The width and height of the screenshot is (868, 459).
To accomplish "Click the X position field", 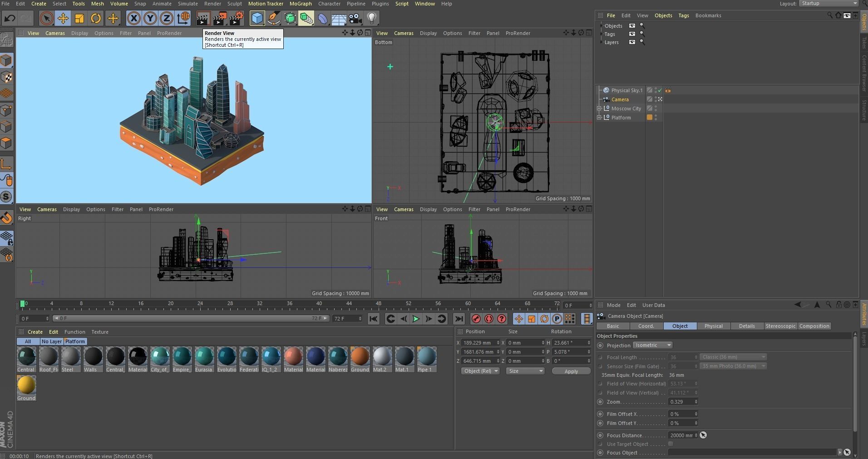I will (x=479, y=343).
